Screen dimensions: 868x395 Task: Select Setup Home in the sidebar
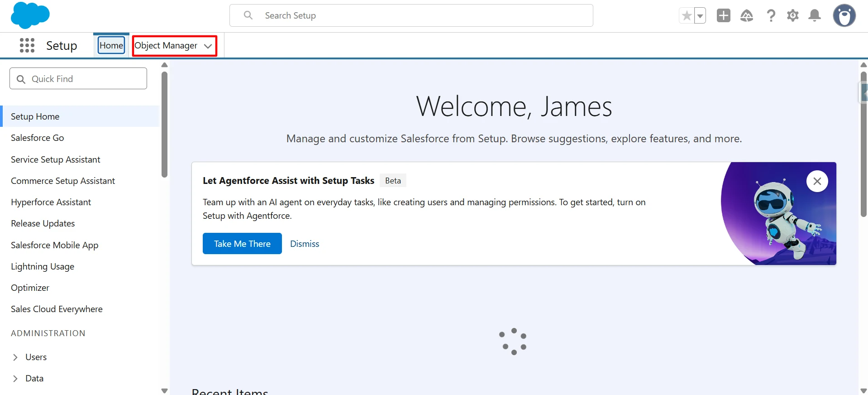coord(80,116)
